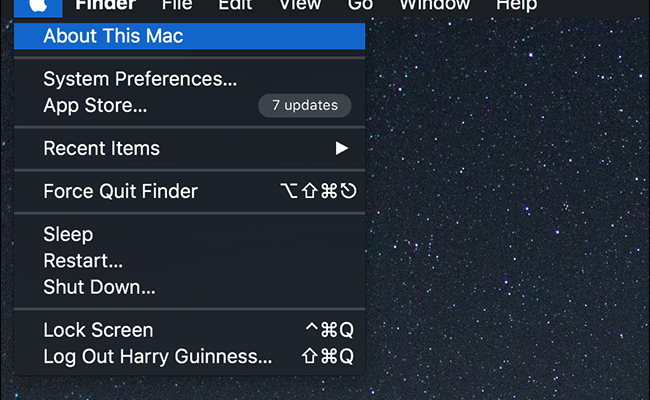Log Out Harry Guinness
Image resolution: width=650 pixels, height=400 pixels.
click(x=157, y=356)
